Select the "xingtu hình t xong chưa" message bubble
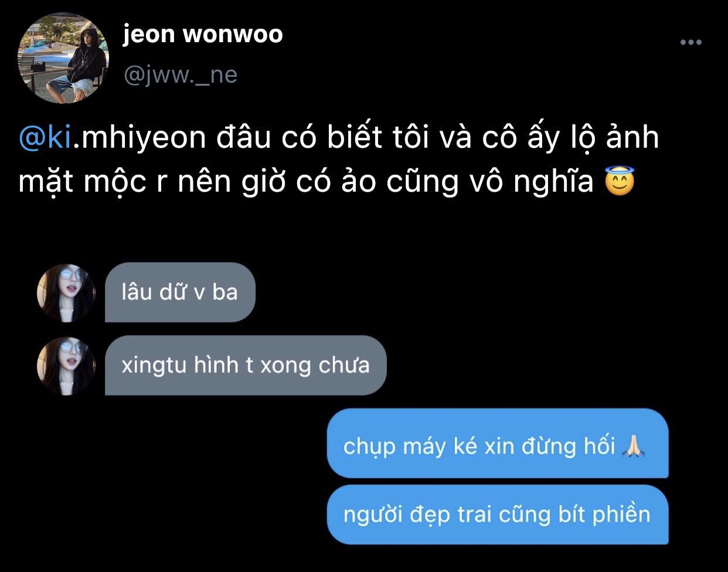Screen dimensions: 728x572 [246, 365]
